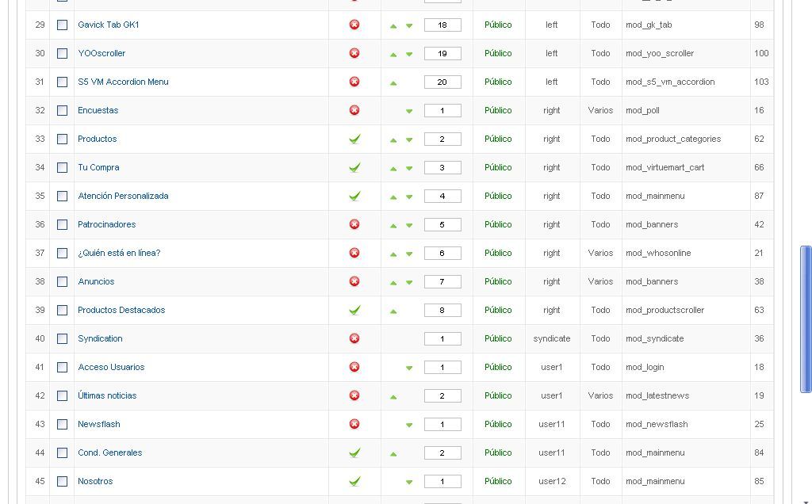Move Encuestas module down one position
This screenshot has width=812, height=504.
coord(409,111)
